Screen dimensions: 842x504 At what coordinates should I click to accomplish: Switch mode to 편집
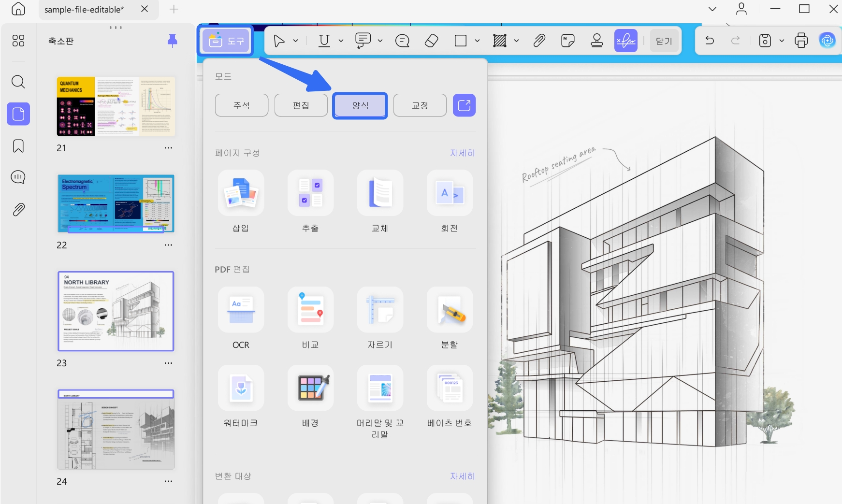pos(301,105)
